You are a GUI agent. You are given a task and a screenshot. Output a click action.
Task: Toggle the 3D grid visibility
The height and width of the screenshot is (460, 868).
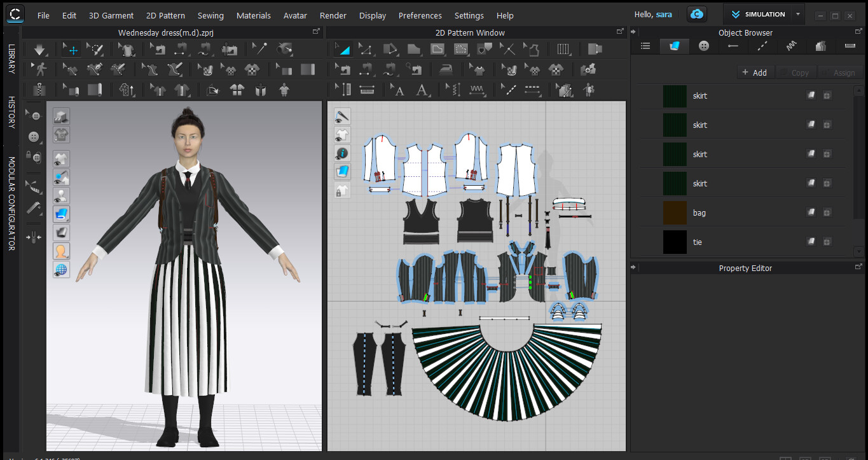61,269
